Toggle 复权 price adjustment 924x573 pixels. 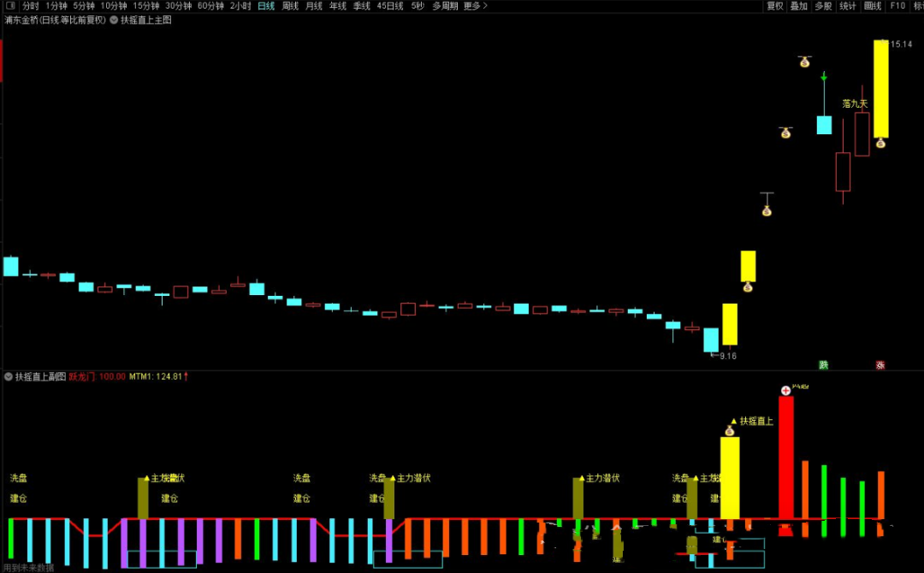pos(775,6)
